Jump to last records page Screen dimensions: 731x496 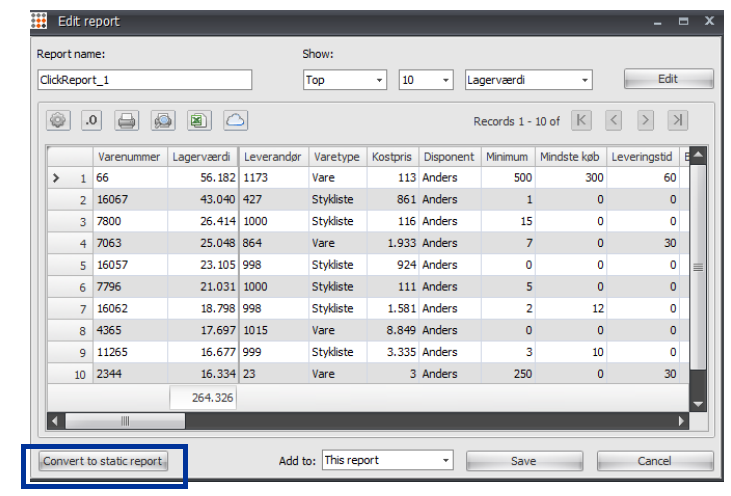click(x=677, y=121)
